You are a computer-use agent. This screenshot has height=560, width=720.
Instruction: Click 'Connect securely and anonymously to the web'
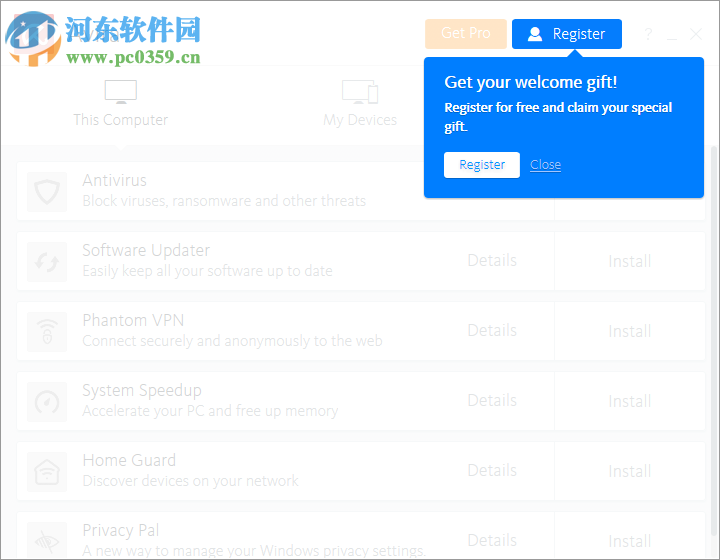click(x=232, y=341)
